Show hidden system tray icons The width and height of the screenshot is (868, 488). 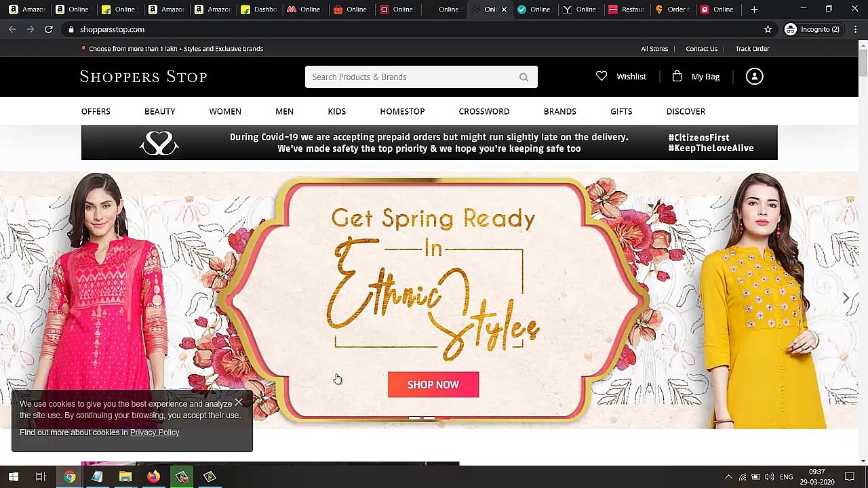point(728,477)
